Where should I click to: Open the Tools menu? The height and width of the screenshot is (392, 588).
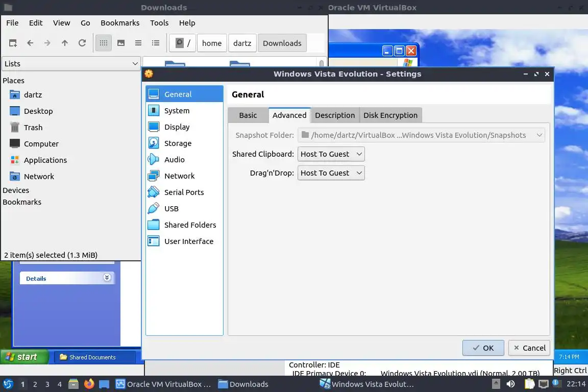click(x=159, y=23)
